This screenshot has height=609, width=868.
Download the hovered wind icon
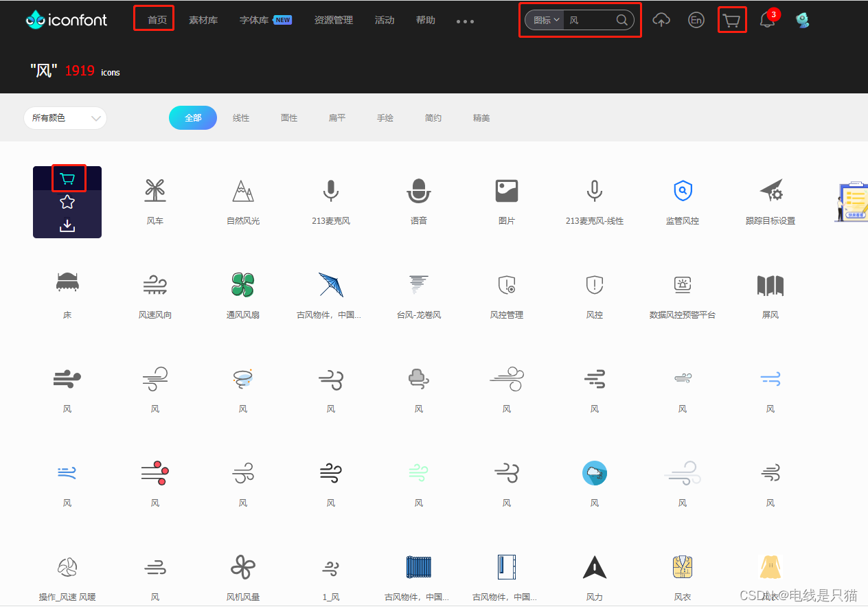coord(67,225)
